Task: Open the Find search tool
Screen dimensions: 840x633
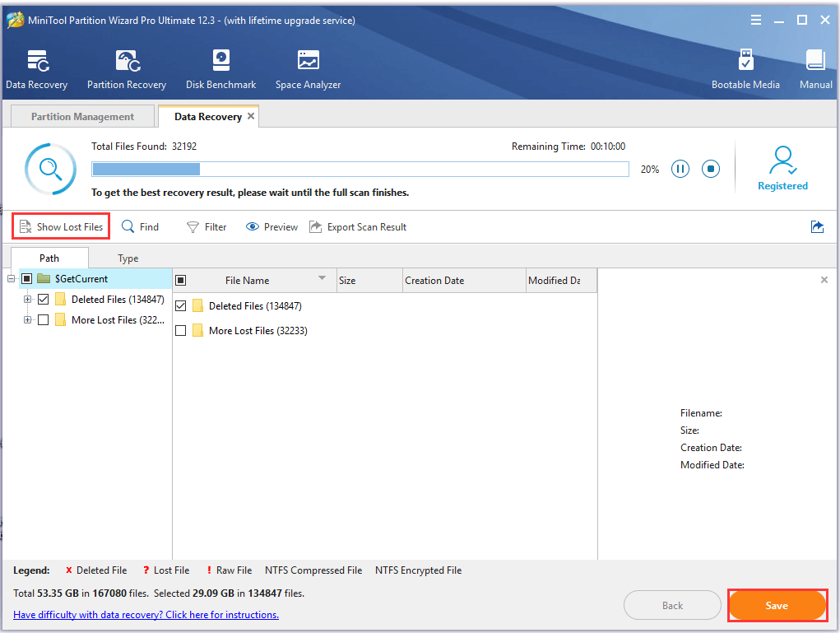Action: [x=141, y=226]
